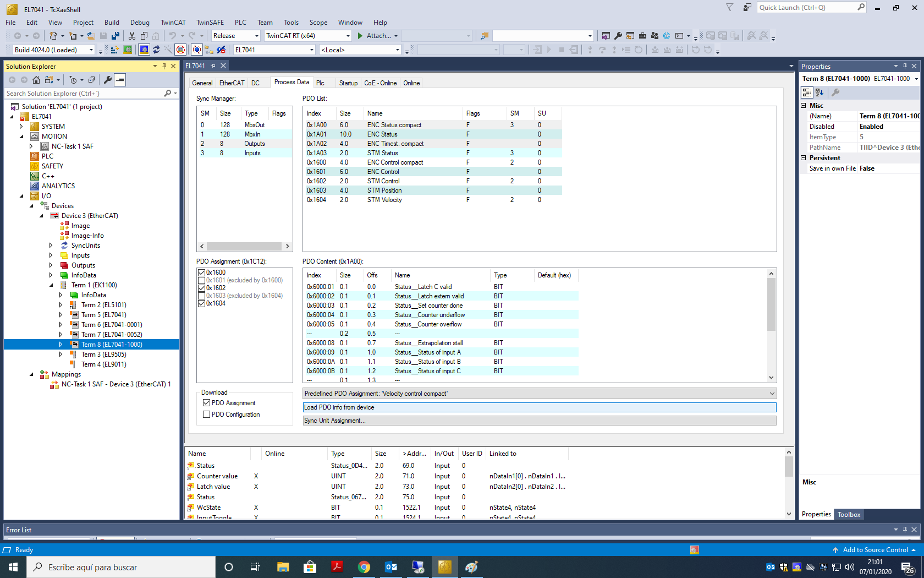This screenshot has height=578, width=924.
Task: Click the Cut (scissors) toolbar icon
Action: 132,36
